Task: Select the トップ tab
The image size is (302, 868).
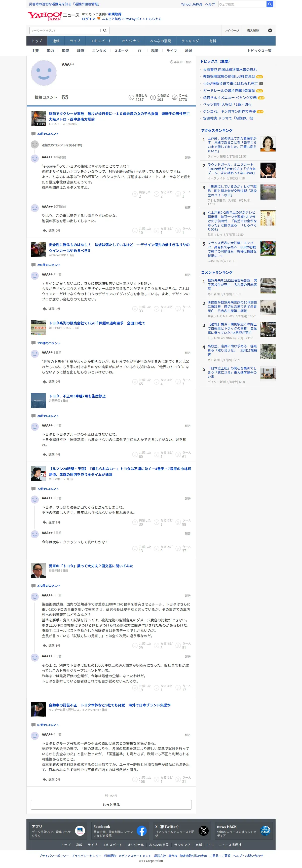Action: 37,41
